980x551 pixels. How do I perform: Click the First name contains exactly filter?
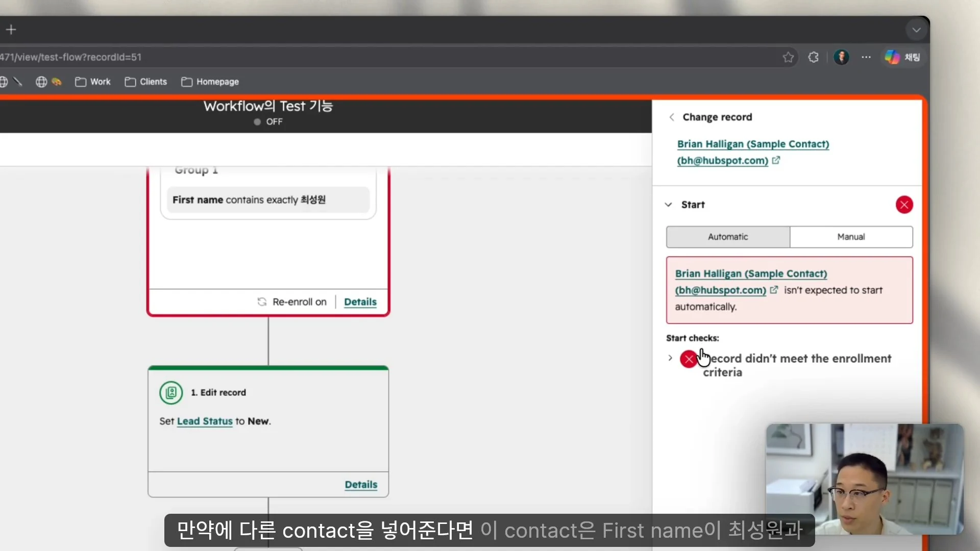point(268,200)
